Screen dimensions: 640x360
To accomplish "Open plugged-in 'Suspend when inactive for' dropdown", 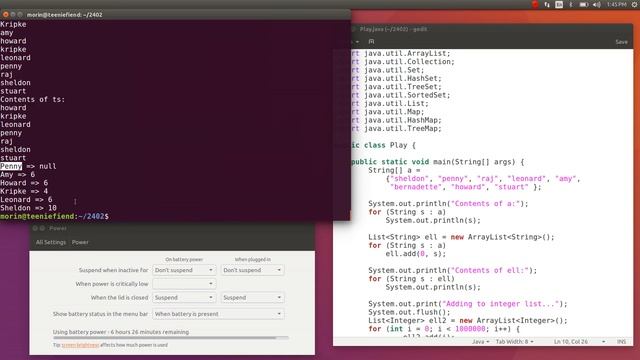I will click(252, 270).
